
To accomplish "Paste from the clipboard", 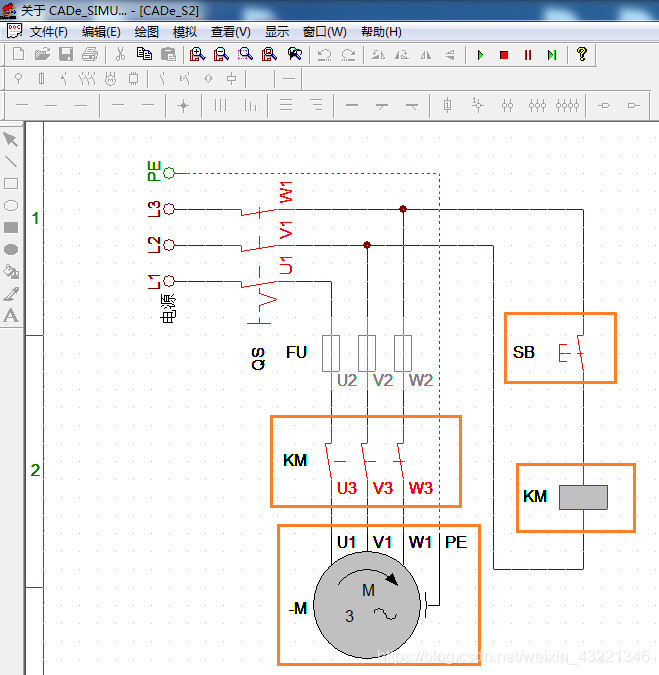I will [x=168, y=55].
